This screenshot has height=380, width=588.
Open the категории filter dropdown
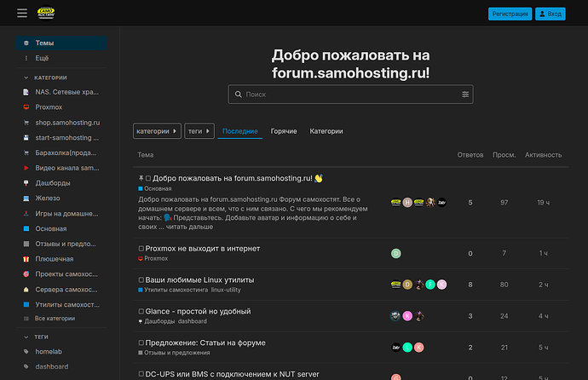click(157, 131)
